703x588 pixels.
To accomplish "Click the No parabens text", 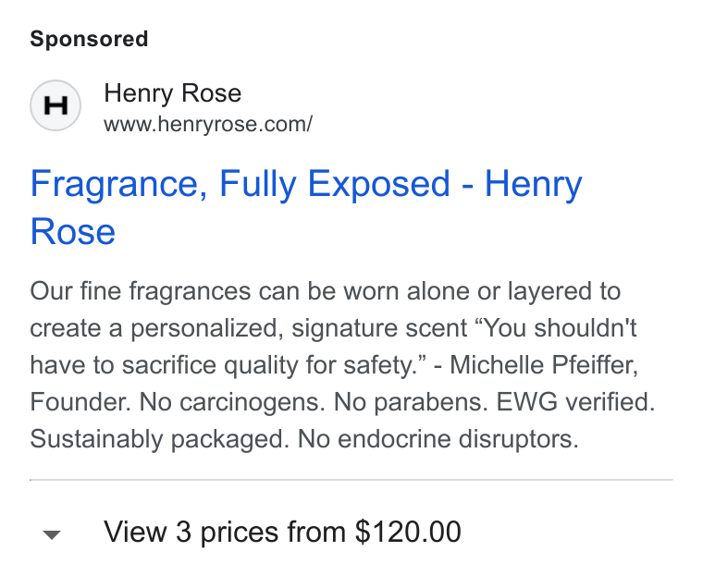I will [411, 401].
